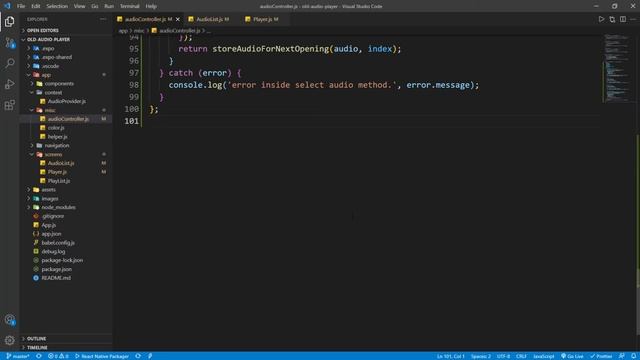Expand the .expo-shared folder
The height and width of the screenshot is (360, 640).
click(66, 57)
